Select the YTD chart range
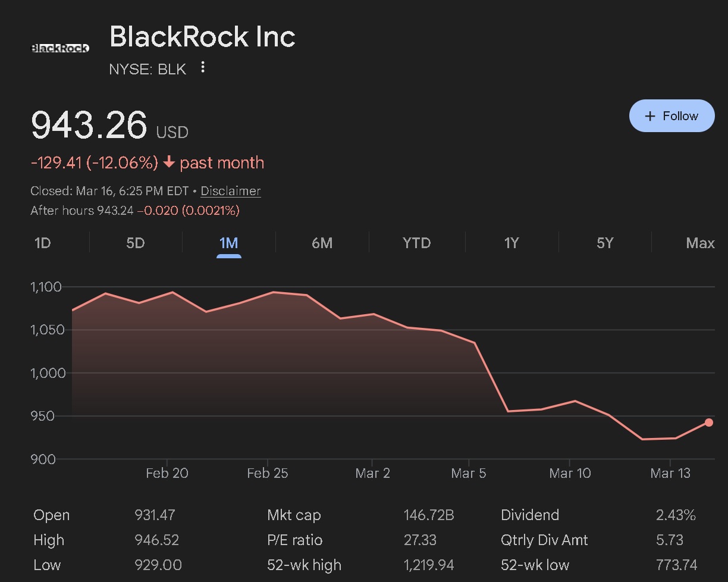 [x=416, y=243]
